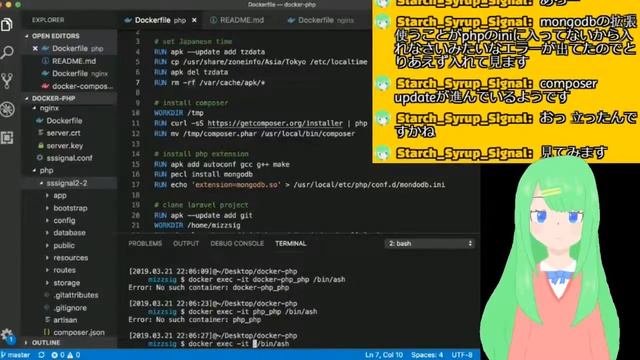Image resolution: width=640 pixels, height=360 pixels.
Task: Click the master branch indicator
Action: pyautogui.click(x=16, y=355)
